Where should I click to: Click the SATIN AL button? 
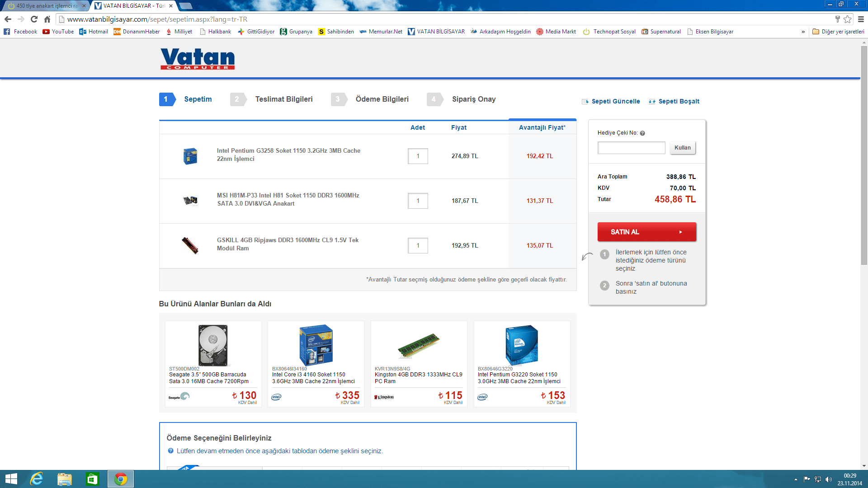point(646,231)
